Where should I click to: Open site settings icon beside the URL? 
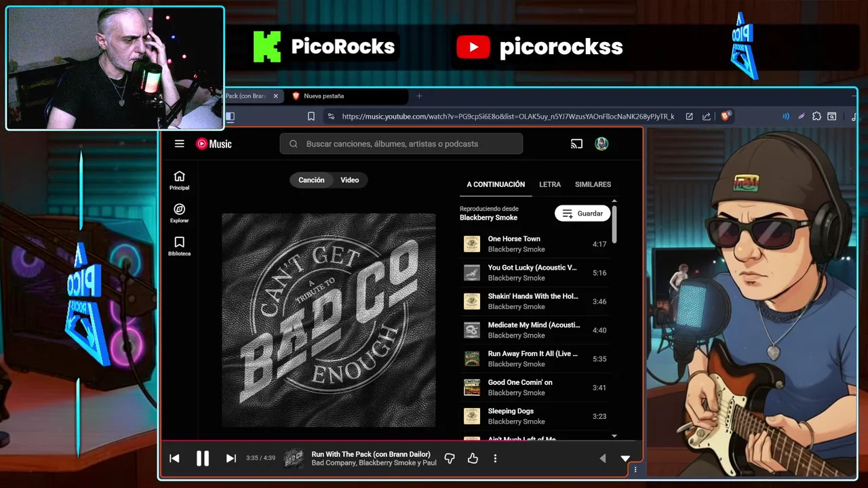[331, 117]
